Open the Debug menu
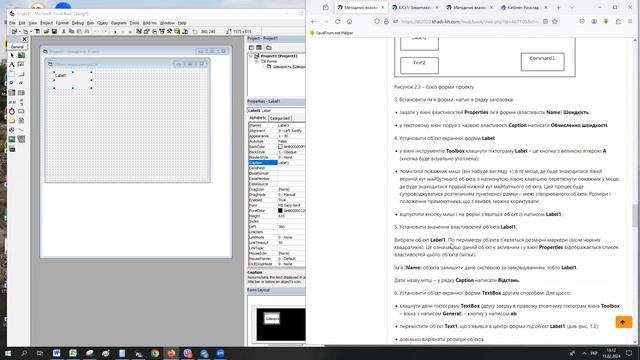Viewport: 640px width, 360px height. (x=78, y=23)
